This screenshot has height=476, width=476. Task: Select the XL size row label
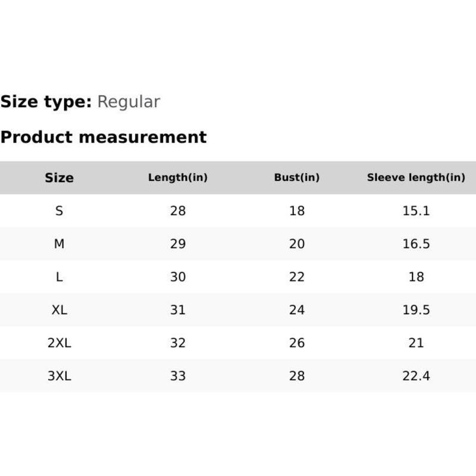(x=59, y=310)
